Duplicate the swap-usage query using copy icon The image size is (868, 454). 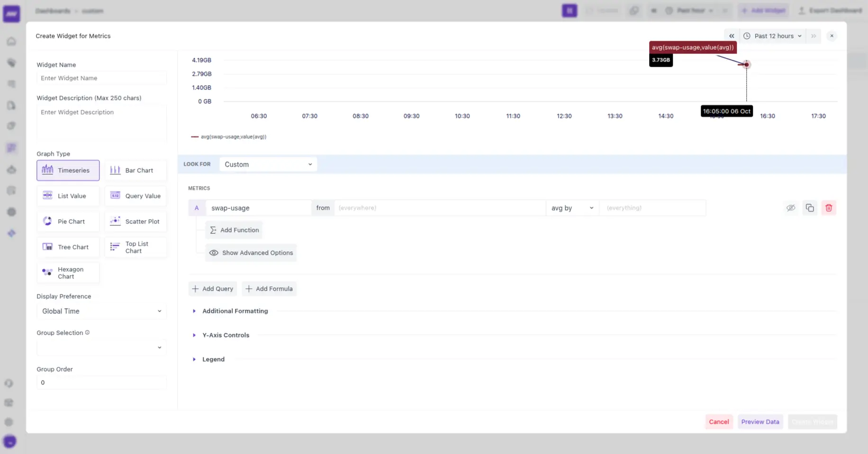pos(810,207)
